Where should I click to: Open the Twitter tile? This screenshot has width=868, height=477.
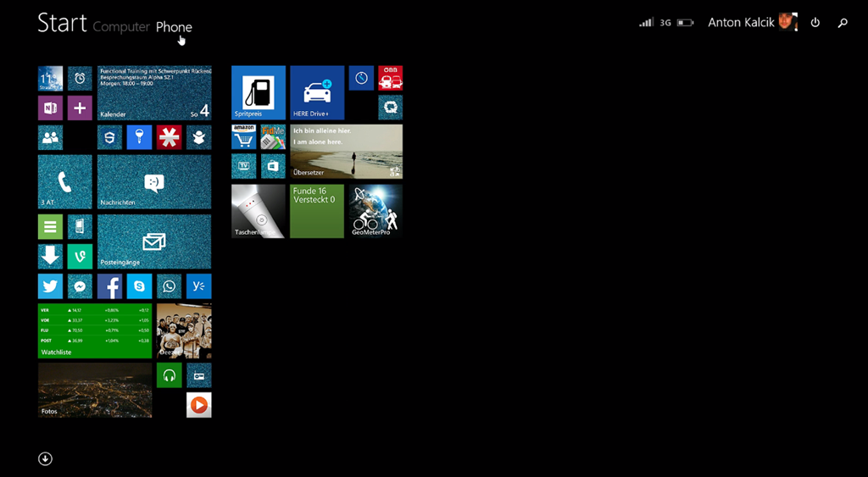(x=50, y=286)
